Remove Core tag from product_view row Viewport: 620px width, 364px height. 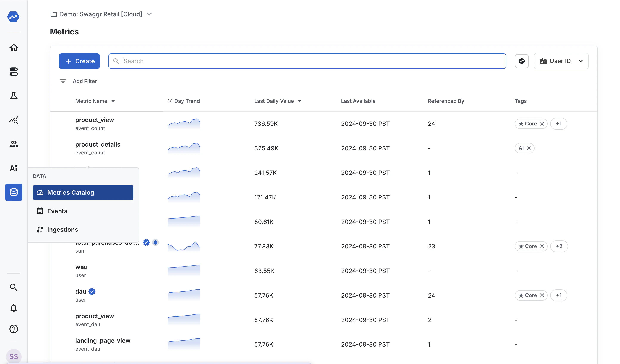[542, 124]
